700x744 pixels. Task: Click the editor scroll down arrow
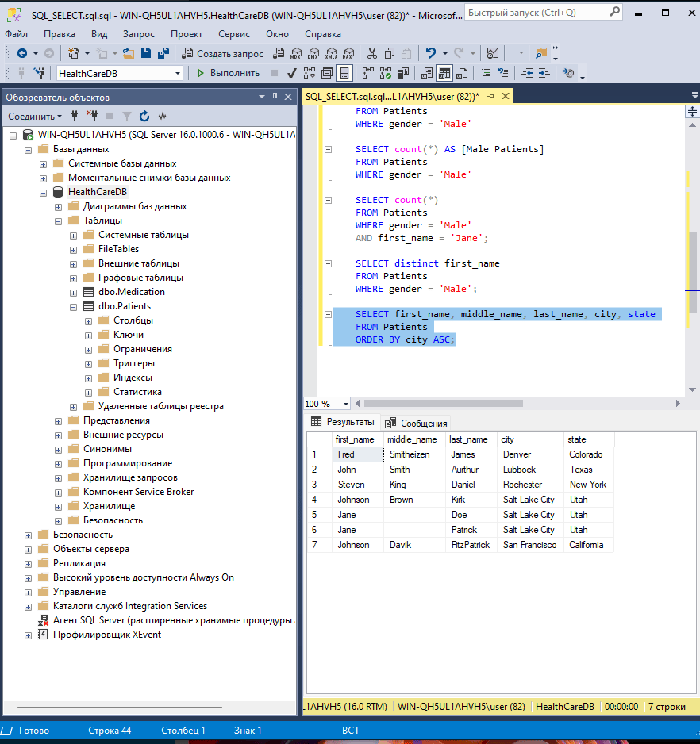pos(692,389)
